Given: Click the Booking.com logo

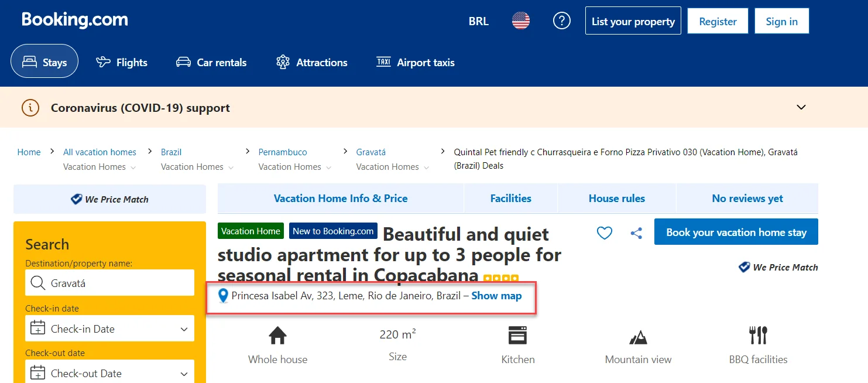Looking at the screenshot, I should 74,20.
